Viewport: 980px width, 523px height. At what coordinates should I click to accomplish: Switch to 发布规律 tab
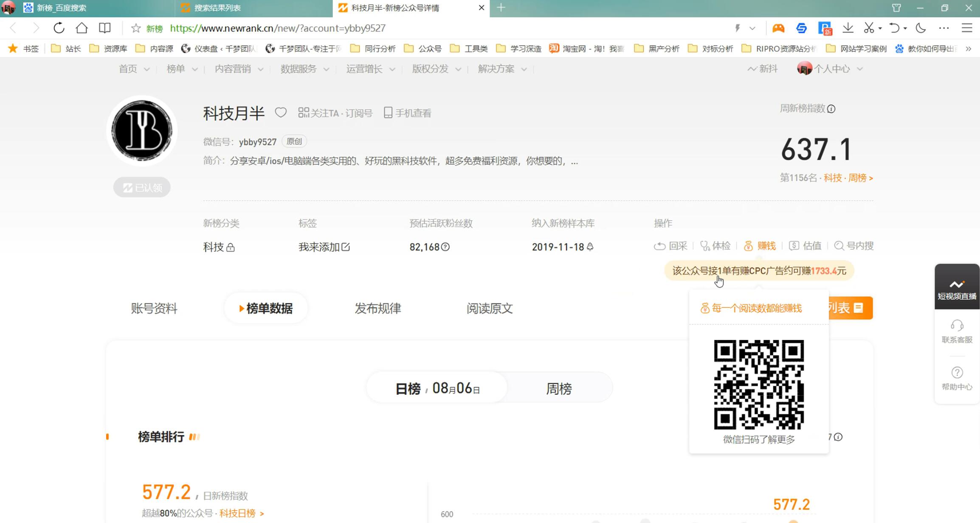click(x=377, y=308)
